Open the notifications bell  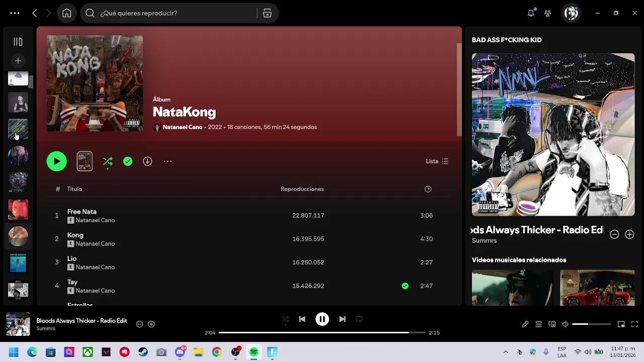[531, 13]
